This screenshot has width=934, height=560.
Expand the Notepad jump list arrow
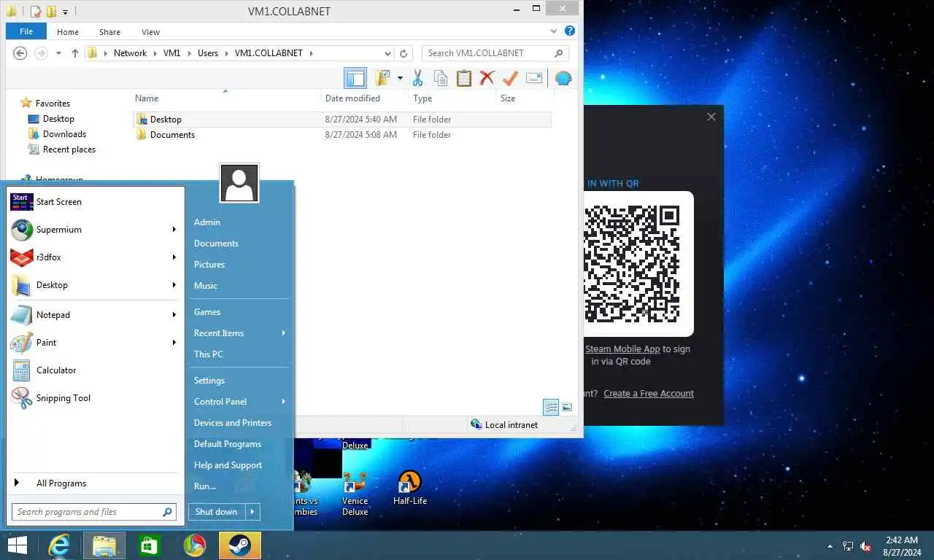coord(174,315)
